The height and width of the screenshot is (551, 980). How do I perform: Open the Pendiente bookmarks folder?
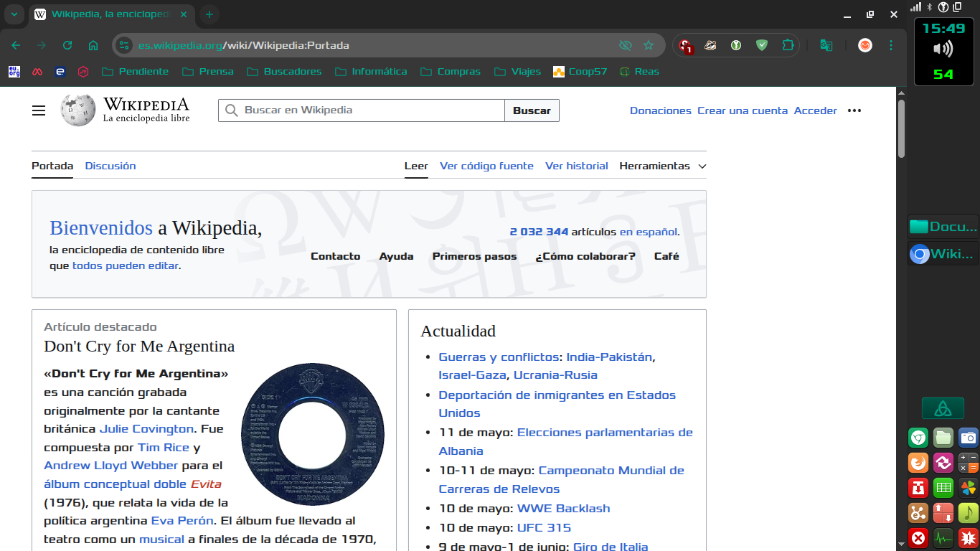[135, 71]
